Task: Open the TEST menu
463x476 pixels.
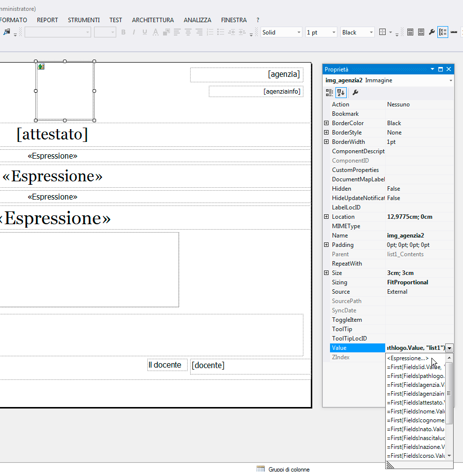Action: point(116,20)
